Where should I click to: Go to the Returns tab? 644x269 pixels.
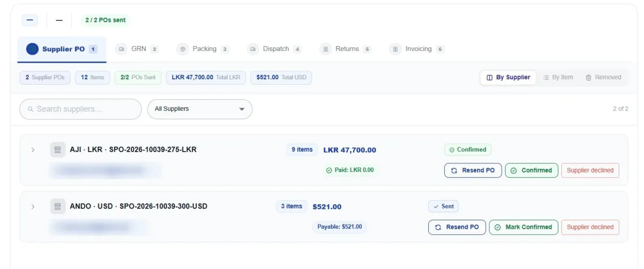point(346,49)
